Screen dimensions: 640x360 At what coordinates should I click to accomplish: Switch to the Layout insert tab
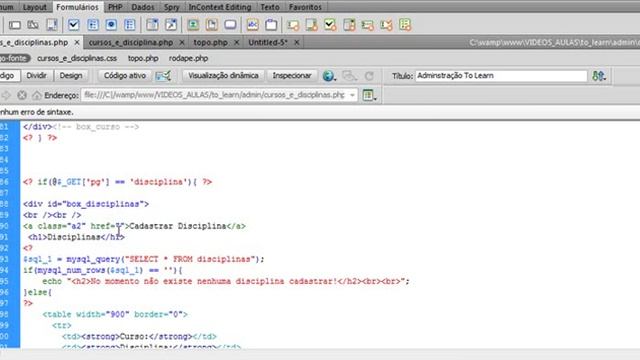pyautogui.click(x=34, y=7)
